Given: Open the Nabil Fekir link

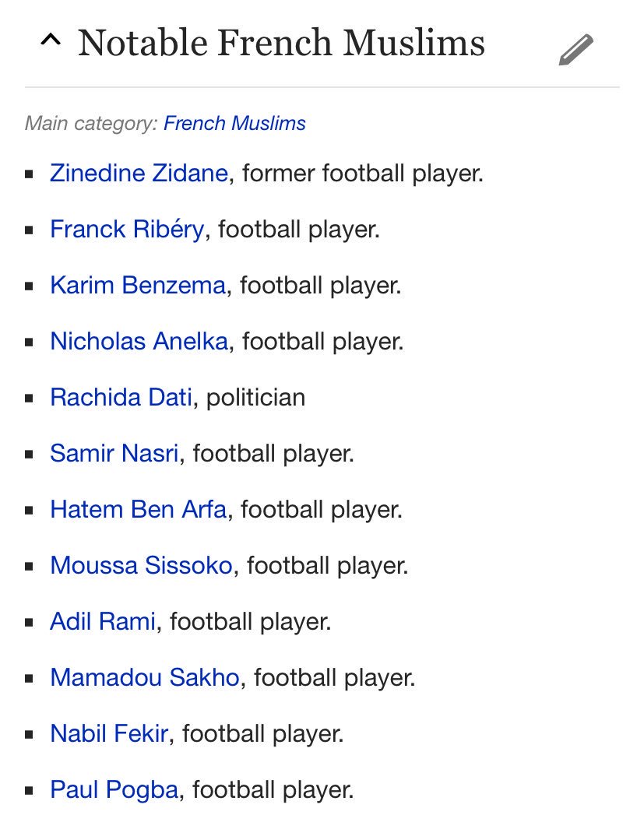Looking at the screenshot, I should click(x=109, y=733).
